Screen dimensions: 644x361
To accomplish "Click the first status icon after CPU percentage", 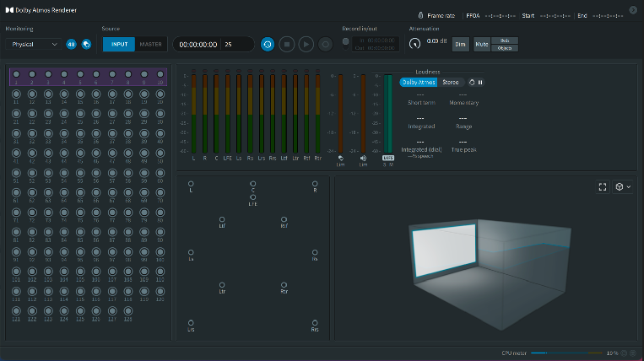I will click(x=625, y=353).
